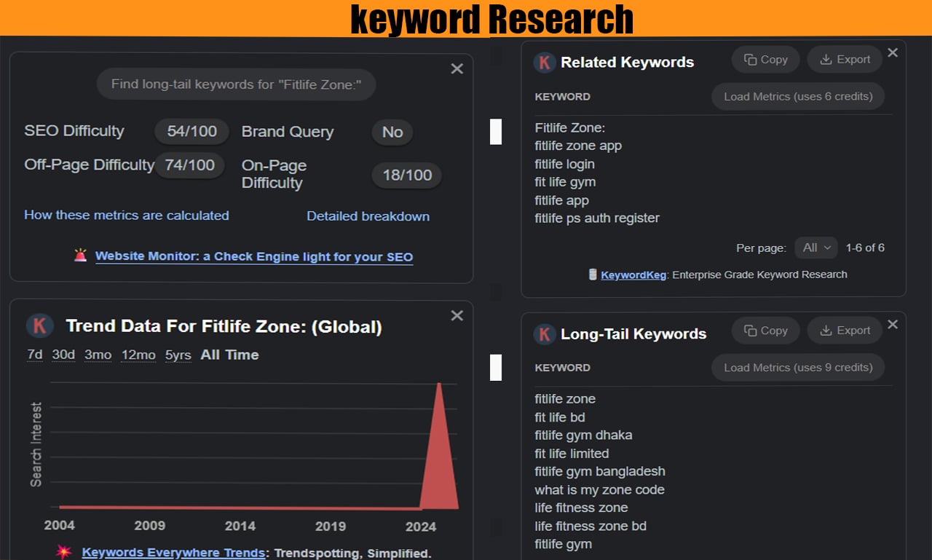Click the siren icon beside Website Monitor

(x=80, y=256)
